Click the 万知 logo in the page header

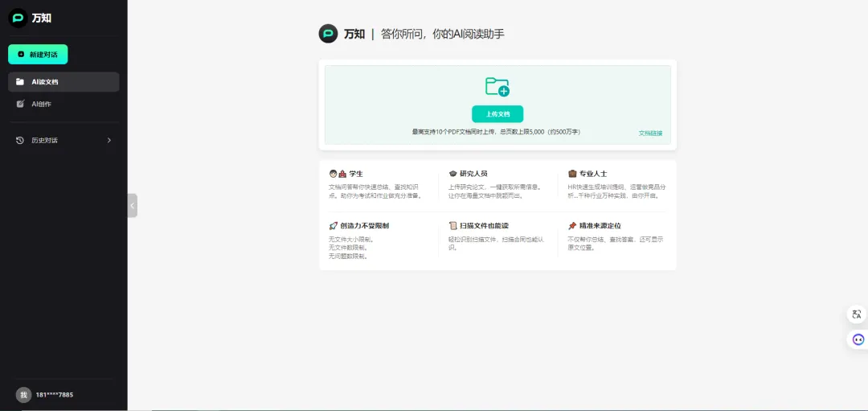click(x=328, y=34)
